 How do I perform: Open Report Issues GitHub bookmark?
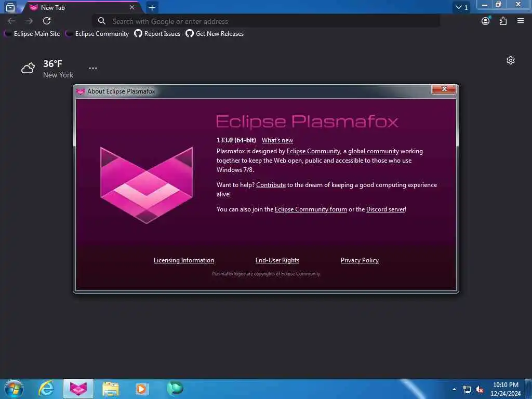point(157,34)
